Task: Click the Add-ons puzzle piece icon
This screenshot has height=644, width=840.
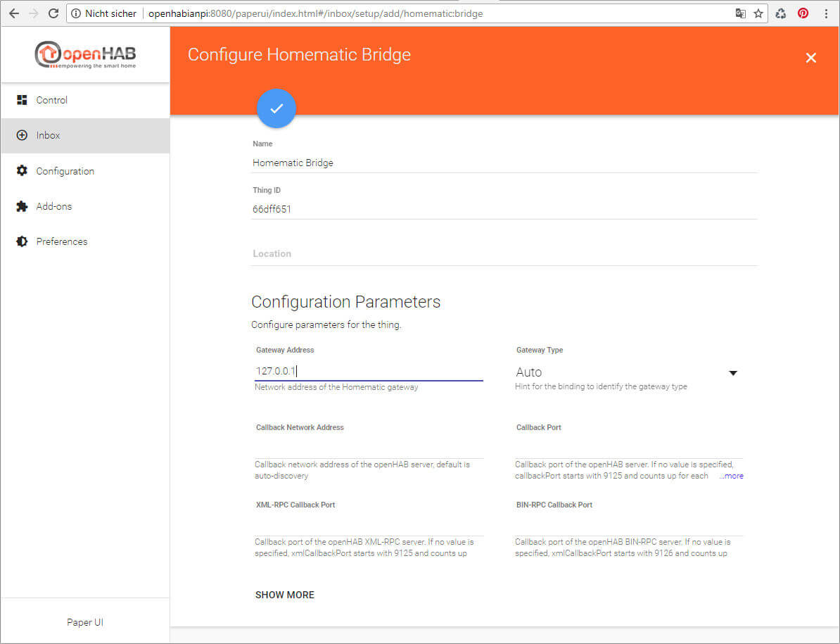Action: pos(22,206)
